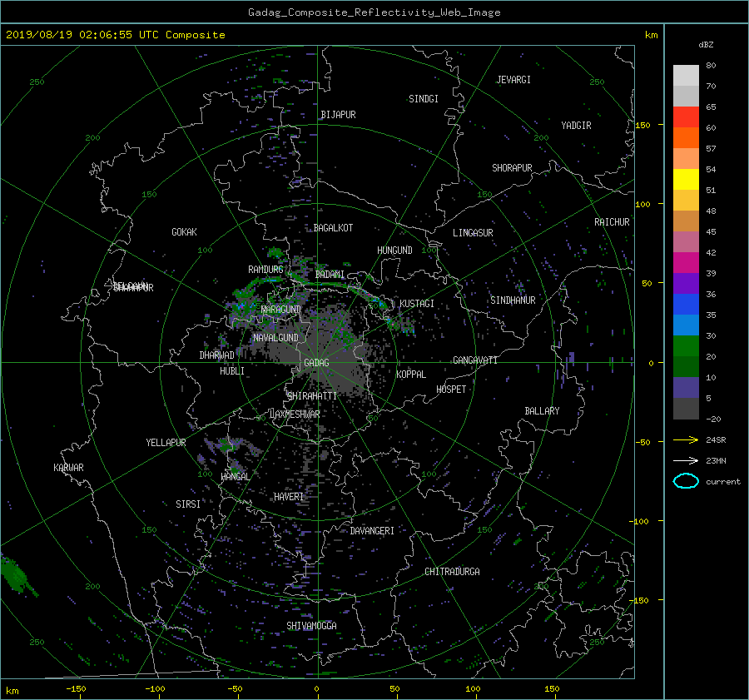Click the BALLARY city label

(542, 411)
